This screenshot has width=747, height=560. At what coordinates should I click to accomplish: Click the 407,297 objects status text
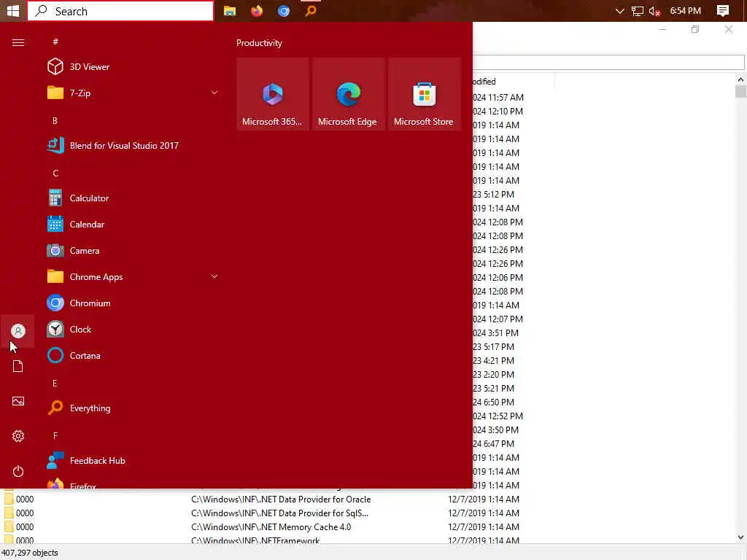point(30,553)
